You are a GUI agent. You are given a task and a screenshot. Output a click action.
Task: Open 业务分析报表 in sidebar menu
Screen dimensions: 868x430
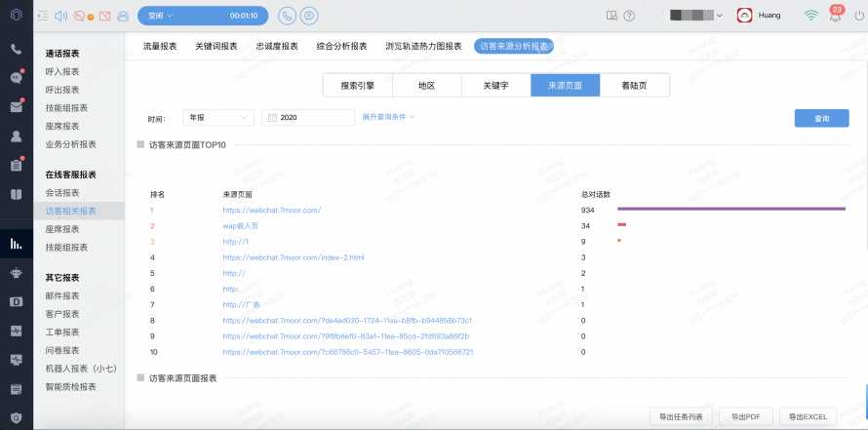coord(71,144)
